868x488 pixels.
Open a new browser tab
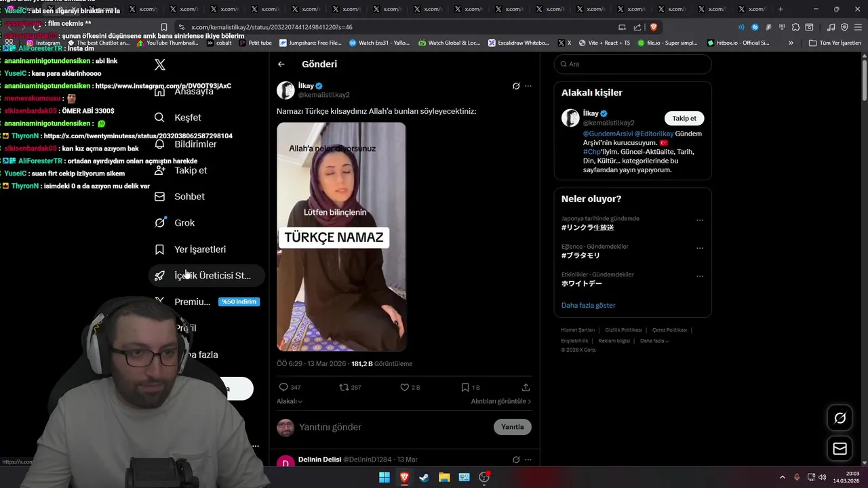pos(781,9)
